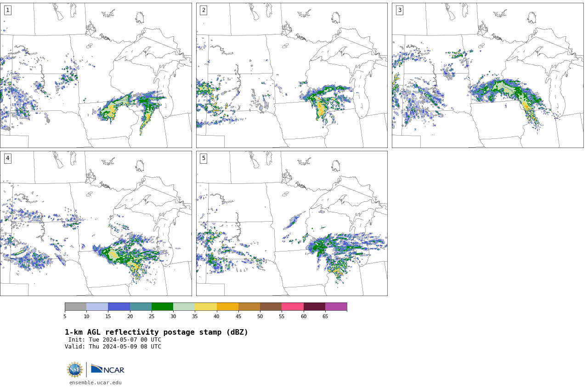The image size is (588, 388).
Task: Click the NCAR logo
Action: point(107,370)
